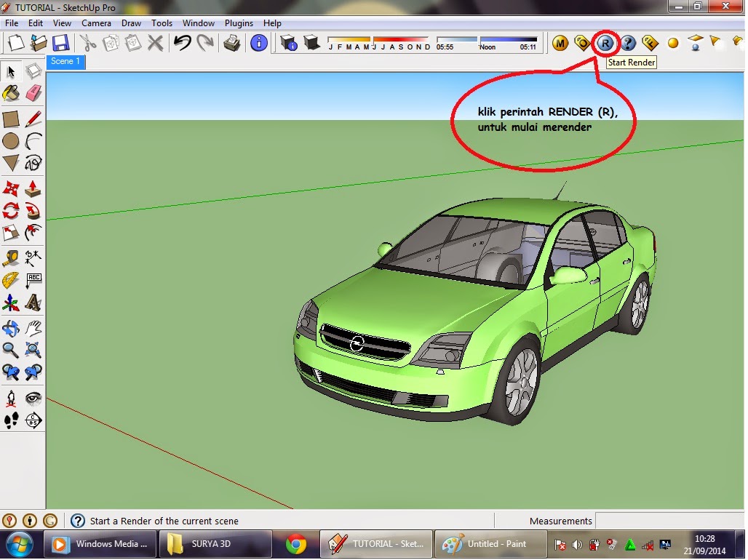748x560 pixels.
Task: Switch to the Scene 1 tab
Action: (65, 63)
